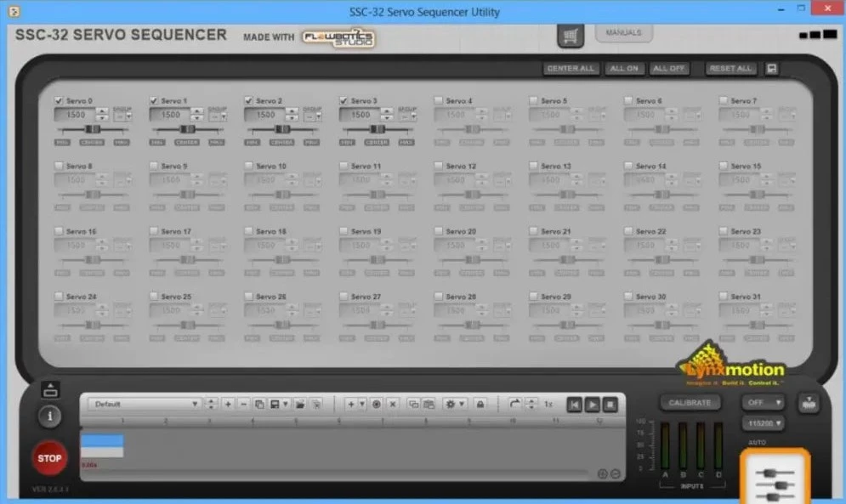The height and width of the screenshot is (504, 846).
Task: Stop sequence playback with the square button
Action: pos(610,405)
